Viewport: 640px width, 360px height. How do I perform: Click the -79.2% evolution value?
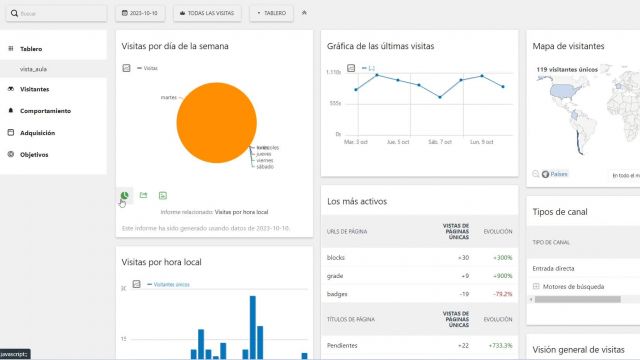[x=502, y=294]
